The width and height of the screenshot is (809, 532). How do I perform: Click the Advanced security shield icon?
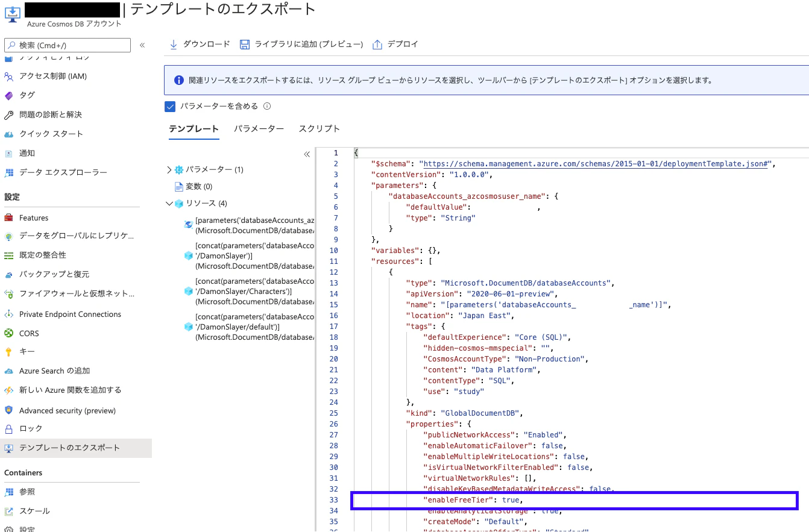coord(8,410)
